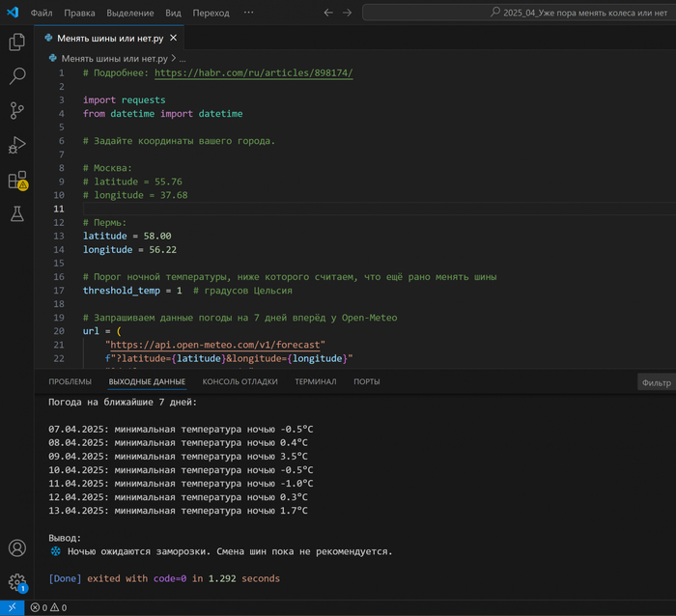Open the Testing flask icon
The width and height of the screenshot is (676, 616).
click(16, 213)
